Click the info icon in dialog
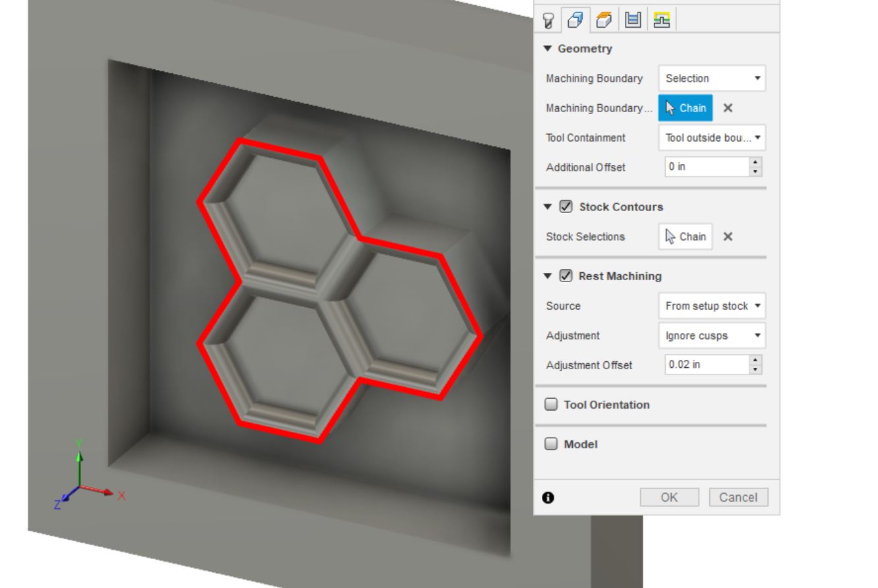Image resolution: width=878 pixels, height=588 pixels. point(547,498)
